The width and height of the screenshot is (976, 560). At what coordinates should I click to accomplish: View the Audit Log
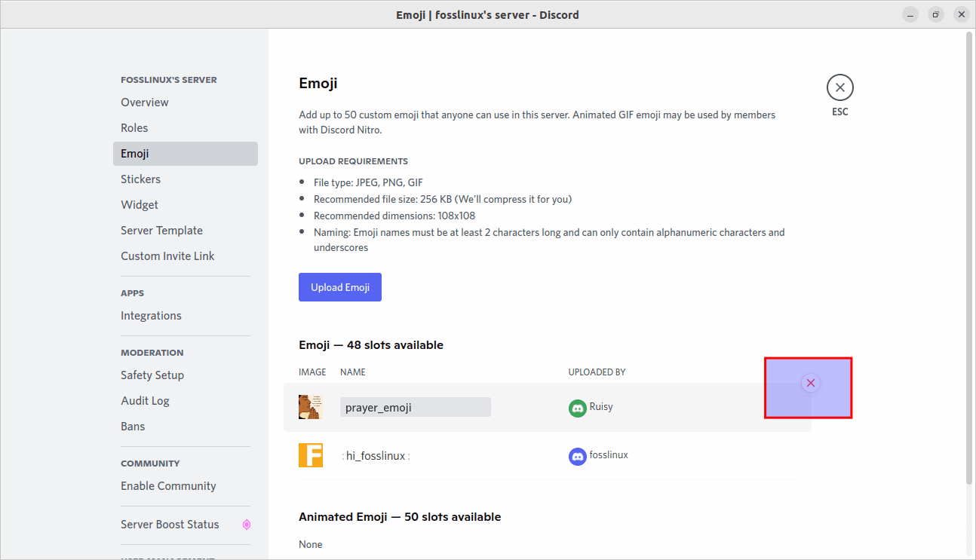pyautogui.click(x=186, y=401)
